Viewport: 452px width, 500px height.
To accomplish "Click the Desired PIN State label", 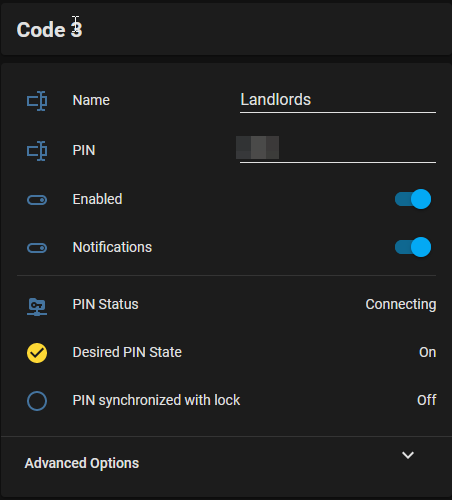I will pos(127,352).
